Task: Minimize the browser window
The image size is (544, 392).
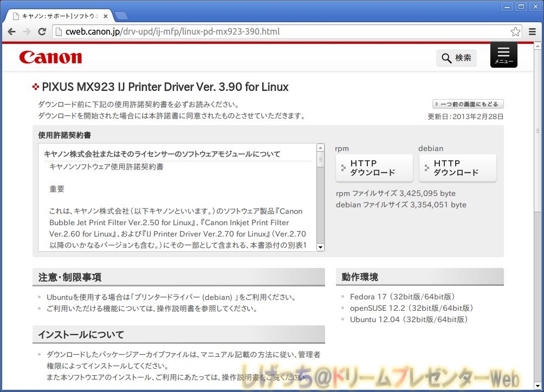Action: (507, 6)
